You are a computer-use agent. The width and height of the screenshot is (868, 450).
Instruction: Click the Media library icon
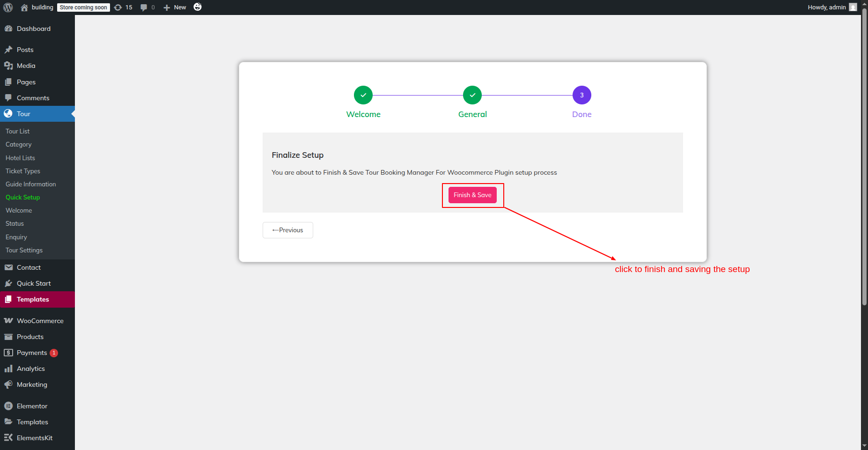point(8,66)
